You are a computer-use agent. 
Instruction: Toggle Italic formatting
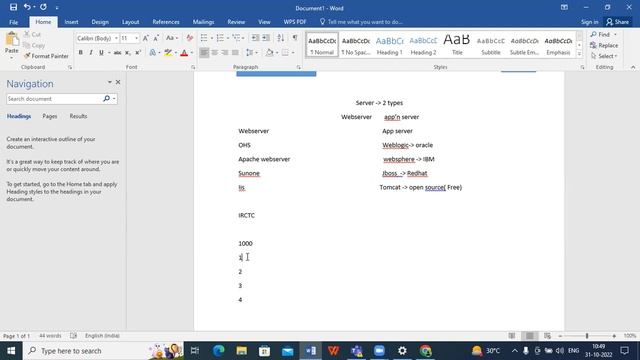click(91, 53)
